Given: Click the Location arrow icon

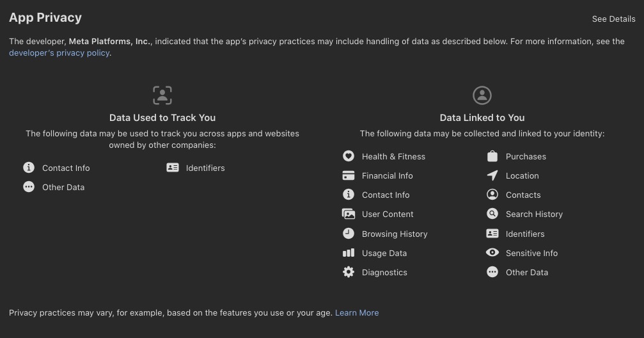Looking at the screenshot, I should tap(492, 175).
